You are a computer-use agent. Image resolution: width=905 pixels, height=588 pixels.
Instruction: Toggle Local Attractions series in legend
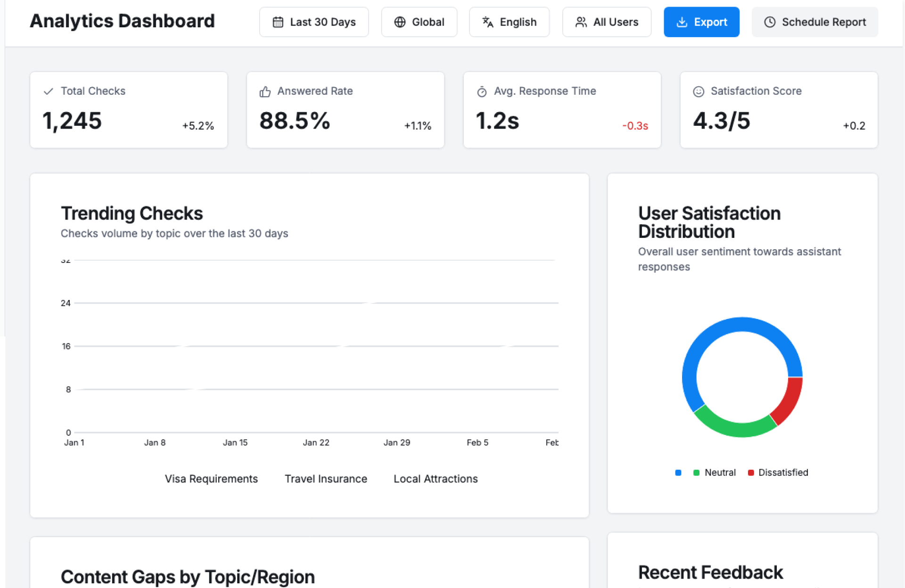[x=436, y=479]
